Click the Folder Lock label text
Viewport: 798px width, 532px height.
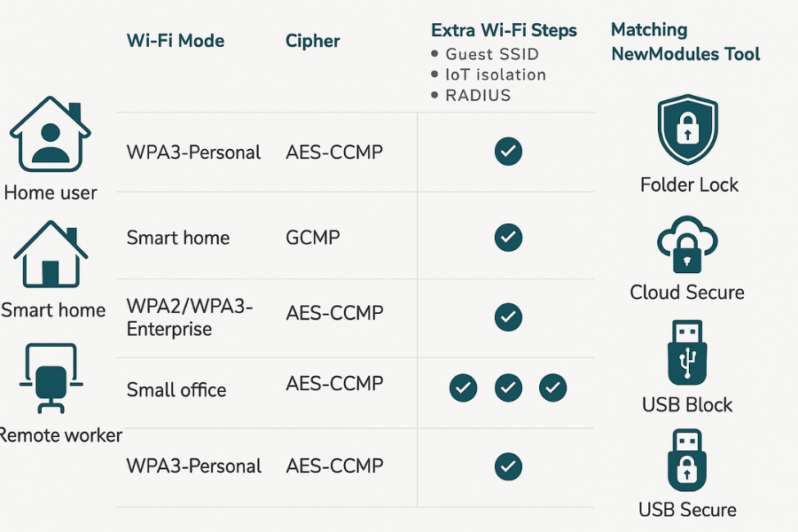tap(689, 185)
